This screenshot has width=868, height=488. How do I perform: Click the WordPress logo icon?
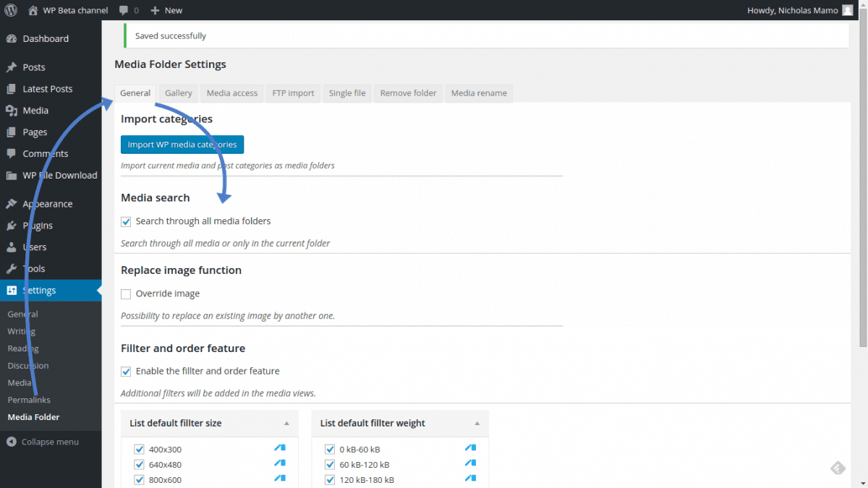tap(11, 10)
